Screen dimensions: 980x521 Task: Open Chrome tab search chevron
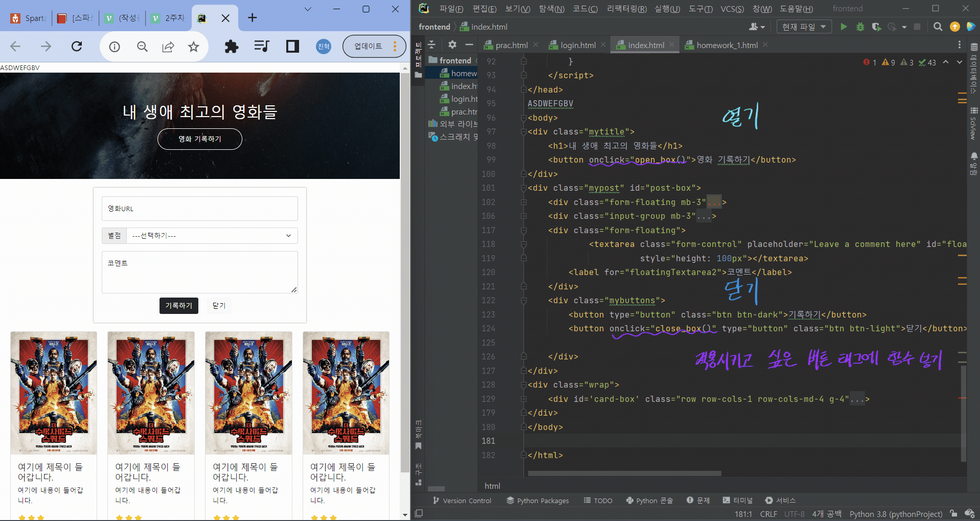pyautogui.click(x=308, y=9)
